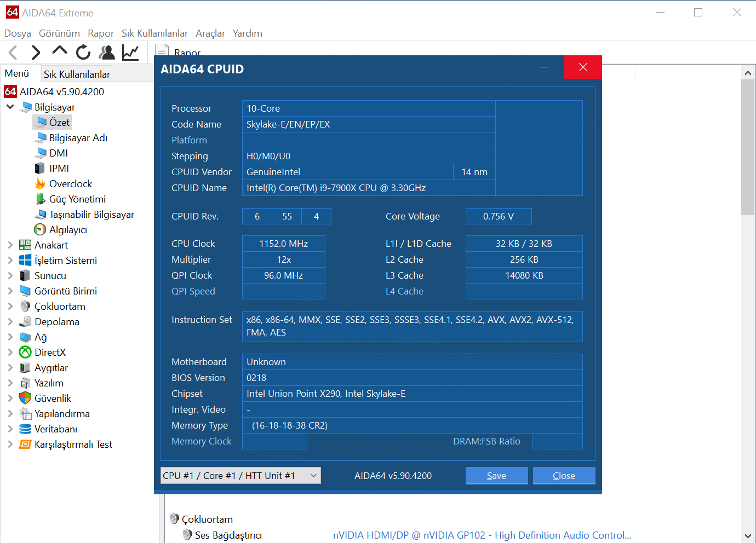Click the Refresh toolbar icon
Viewport: 756px width, 543px height.
83,53
